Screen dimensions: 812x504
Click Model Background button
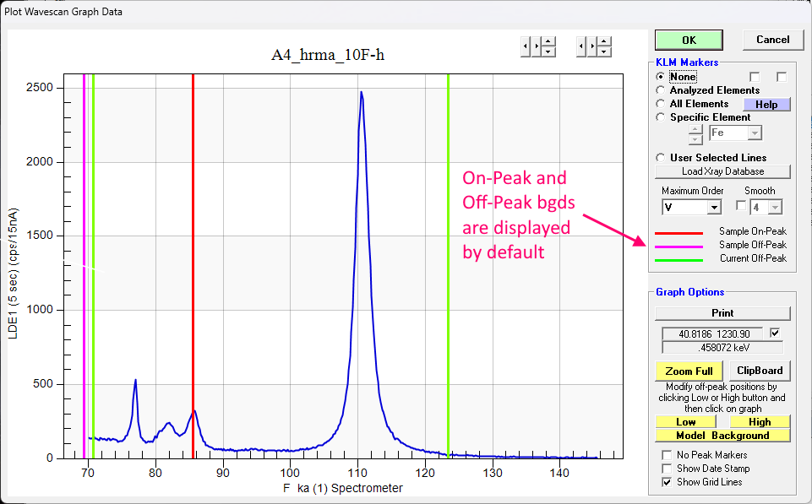tap(722, 436)
